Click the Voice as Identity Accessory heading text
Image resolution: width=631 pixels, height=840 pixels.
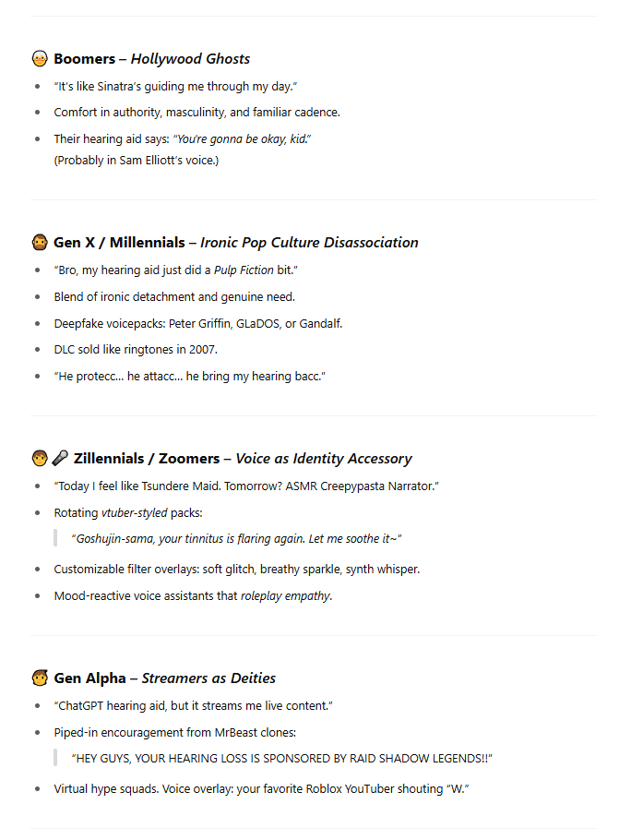[x=324, y=459]
